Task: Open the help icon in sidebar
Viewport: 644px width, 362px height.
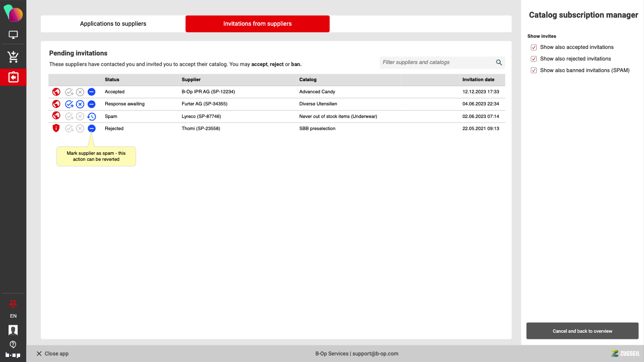Action: point(13,344)
